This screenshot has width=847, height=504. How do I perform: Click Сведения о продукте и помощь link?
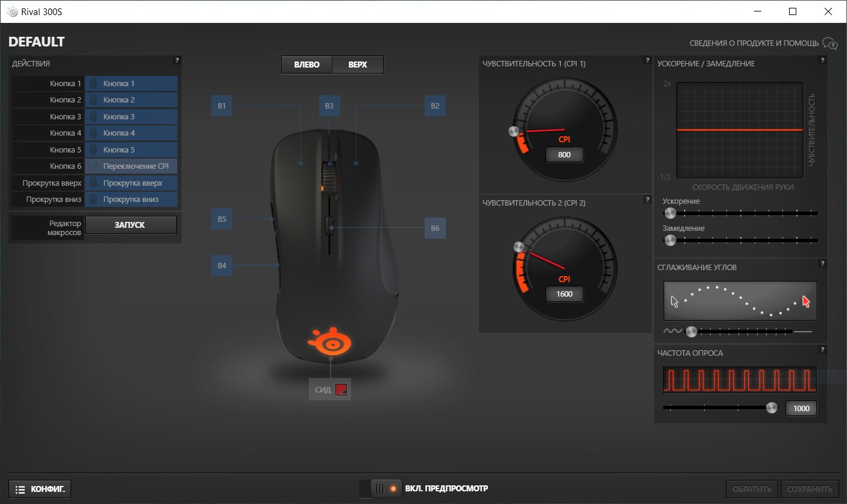[x=754, y=43]
